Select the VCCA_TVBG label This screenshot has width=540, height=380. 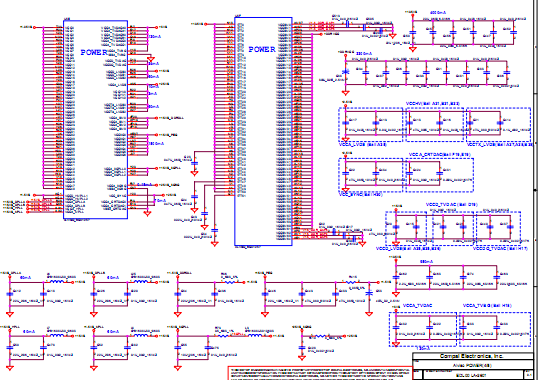[487, 306]
